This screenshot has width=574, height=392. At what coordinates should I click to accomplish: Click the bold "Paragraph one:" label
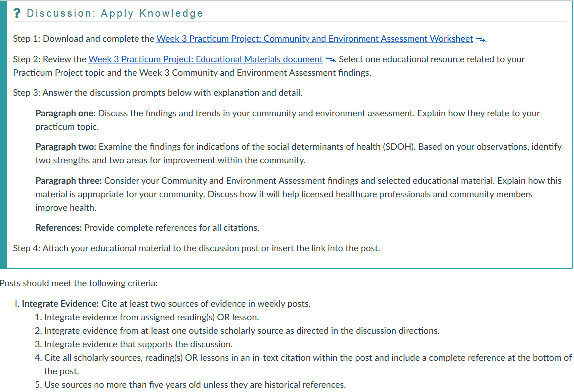[x=66, y=113]
